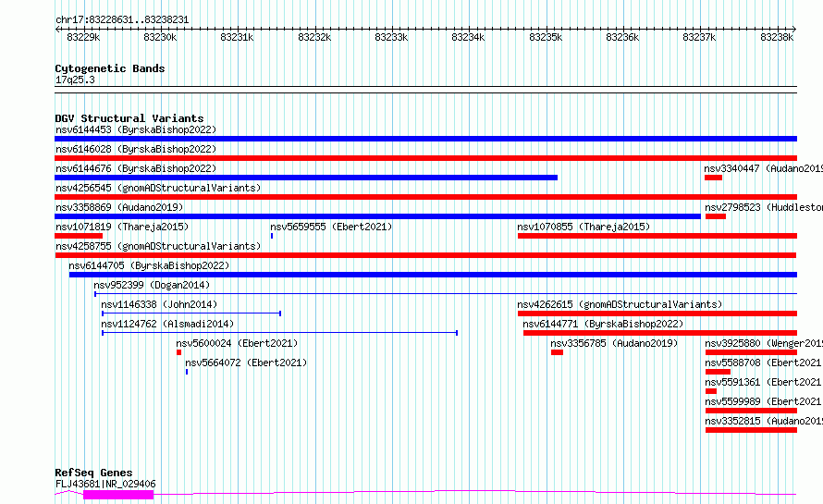
Task: Open the nsv3340447 (Audano2019) label
Action: [x=763, y=168]
